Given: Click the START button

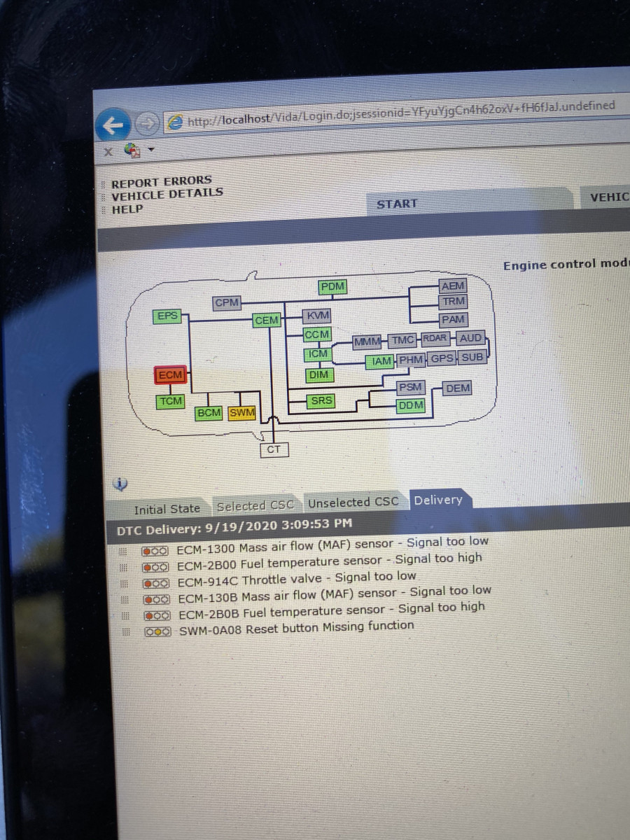Looking at the screenshot, I should [x=396, y=204].
